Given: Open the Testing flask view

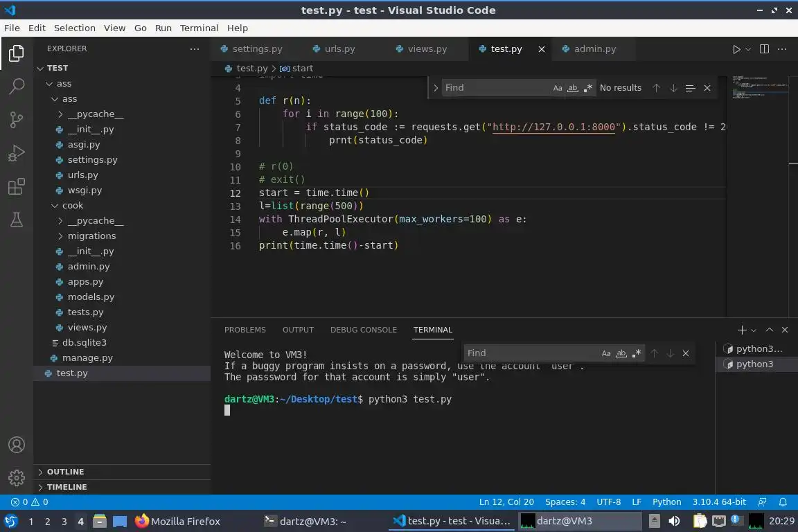Looking at the screenshot, I should pos(17,220).
